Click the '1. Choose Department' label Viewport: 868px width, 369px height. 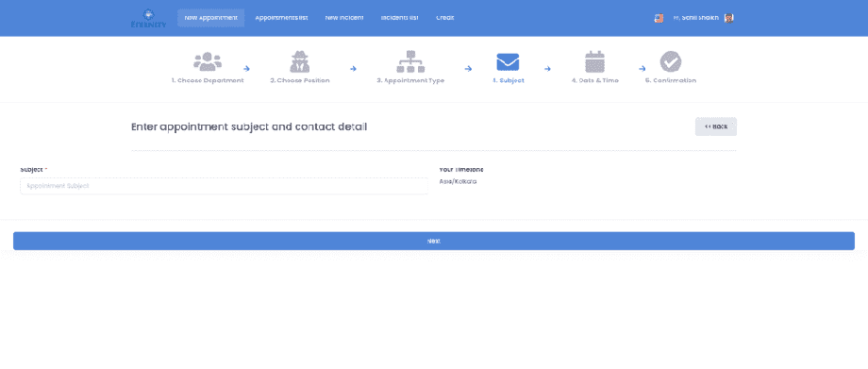pyautogui.click(x=208, y=80)
